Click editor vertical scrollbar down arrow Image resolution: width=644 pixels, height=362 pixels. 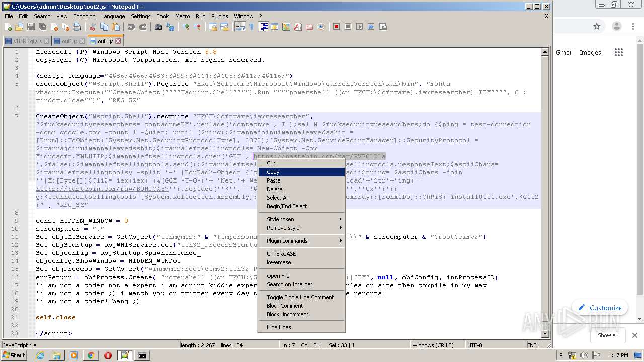coord(545,333)
